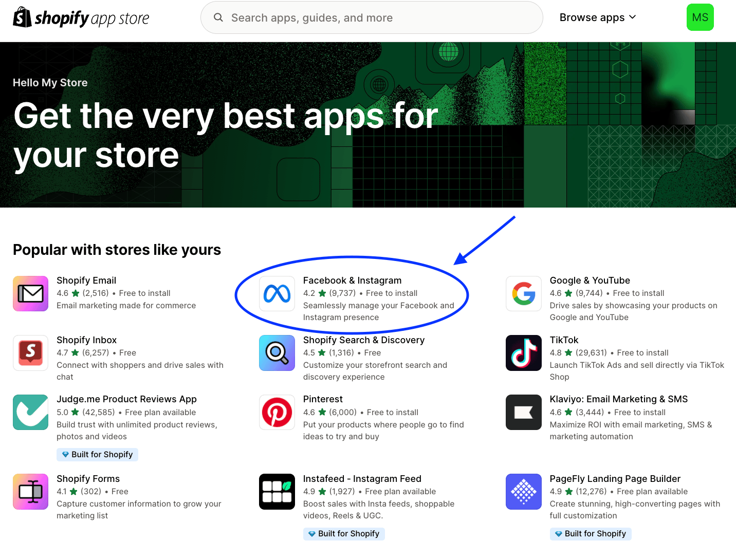The image size is (736, 560).
Task: Open the Judge.me Product Reviews App title link
Action: tap(126, 399)
